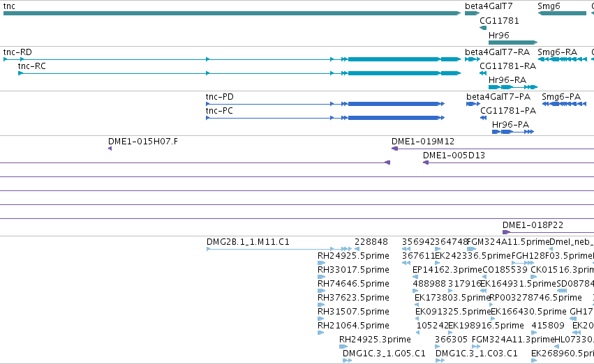Screen dimensions: 594x364
Task: Click the RH24925.3prime EST label
Action: [x=375, y=340]
